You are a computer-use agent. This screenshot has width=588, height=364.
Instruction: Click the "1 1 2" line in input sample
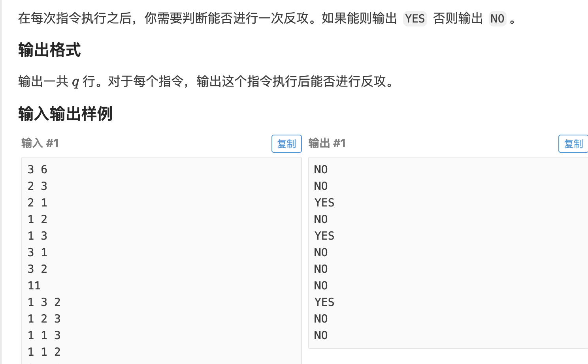pyautogui.click(x=44, y=352)
